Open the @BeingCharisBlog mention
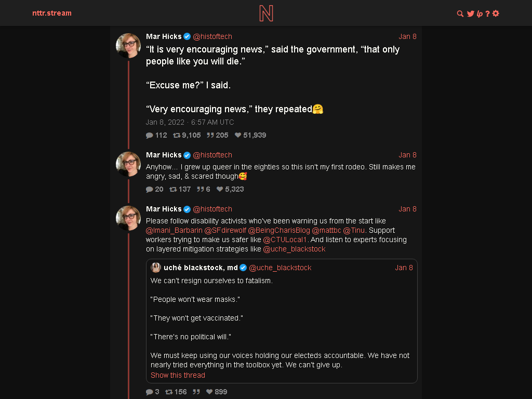 point(279,230)
